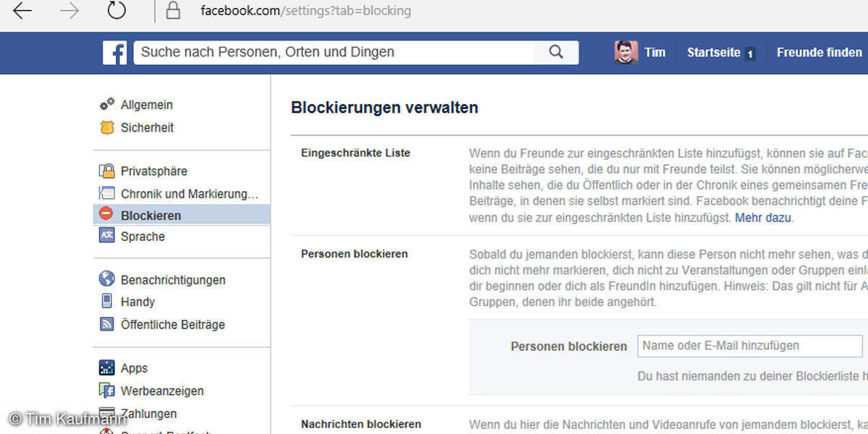The image size is (868, 434).
Task: Click the padlock icon in address bar
Action: [x=172, y=11]
